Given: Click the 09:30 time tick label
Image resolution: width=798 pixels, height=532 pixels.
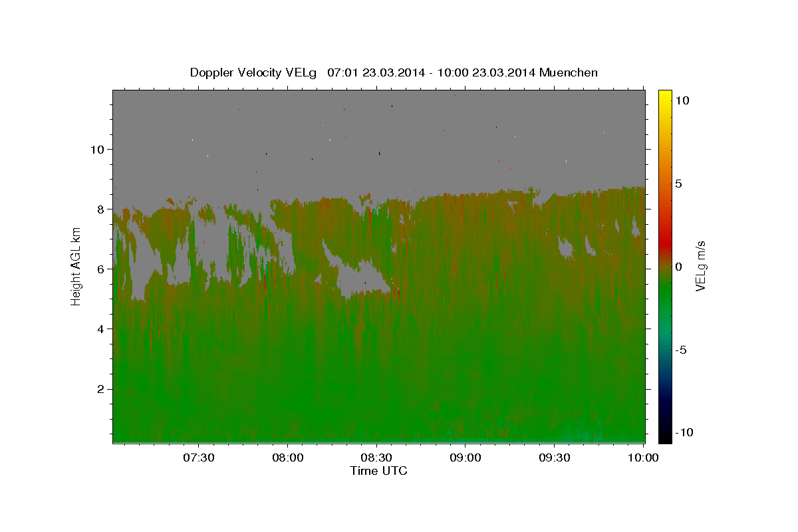Looking at the screenshot, I should 555,458.
